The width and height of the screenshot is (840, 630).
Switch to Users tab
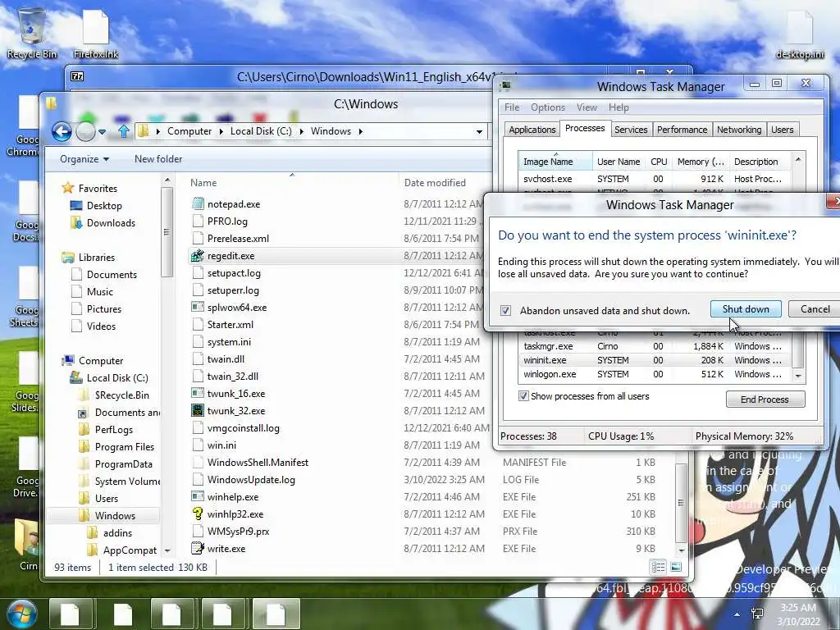782,130
